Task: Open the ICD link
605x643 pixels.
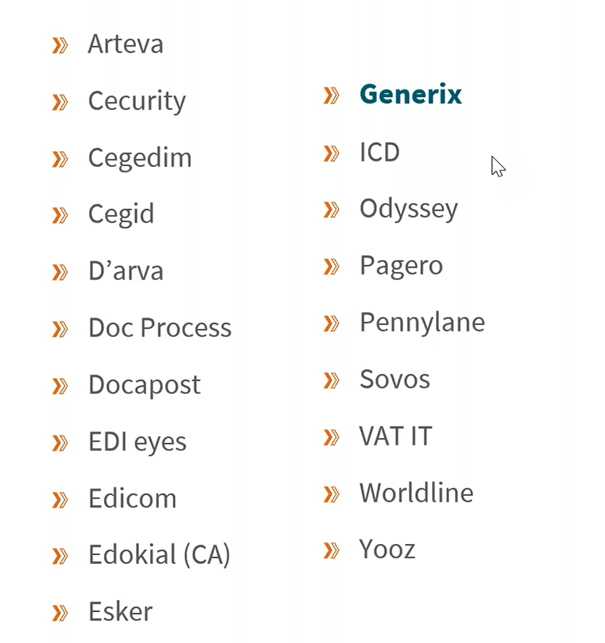Action: click(379, 152)
